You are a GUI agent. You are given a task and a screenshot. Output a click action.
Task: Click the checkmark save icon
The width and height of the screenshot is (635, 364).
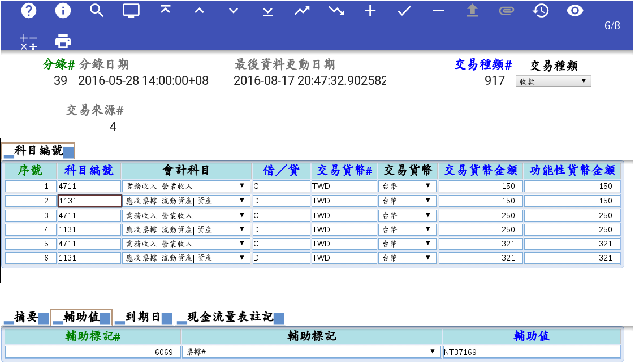(x=404, y=11)
